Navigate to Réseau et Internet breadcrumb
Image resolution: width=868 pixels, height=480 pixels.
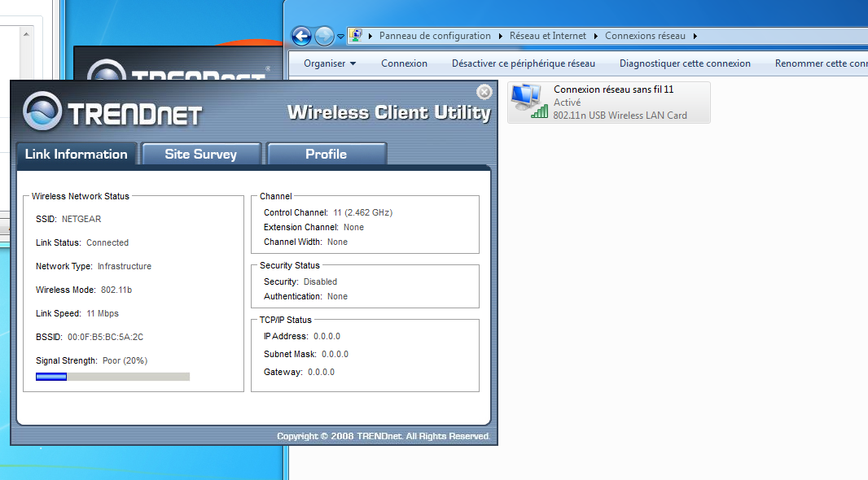tap(547, 36)
